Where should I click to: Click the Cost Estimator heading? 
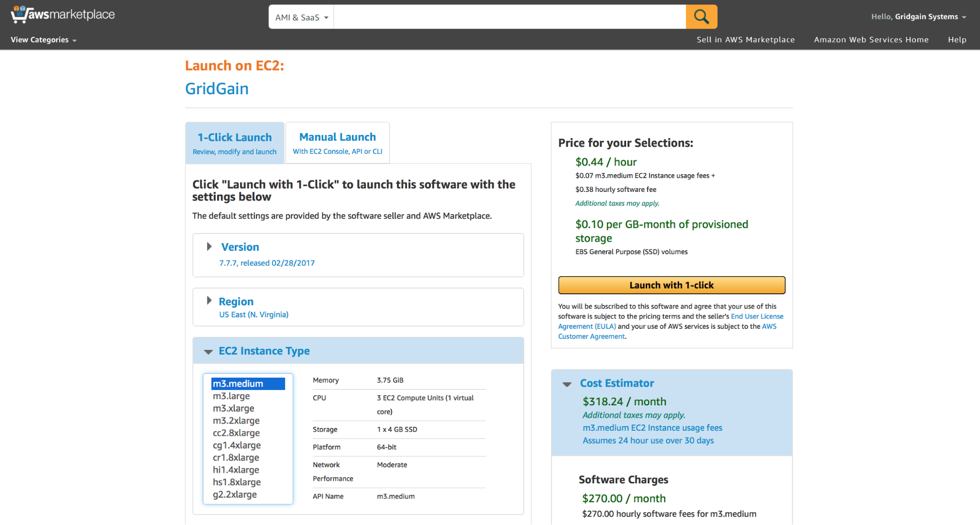pyautogui.click(x=617, y=383)
